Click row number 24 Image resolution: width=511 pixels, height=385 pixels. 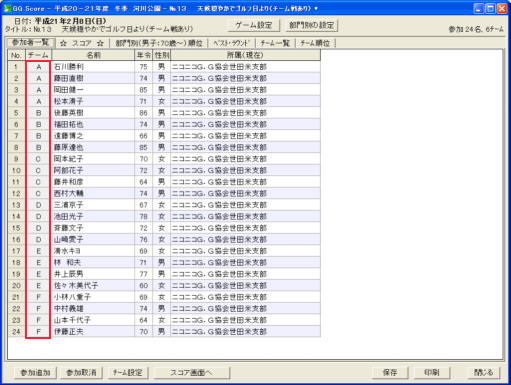pos(16,332)
